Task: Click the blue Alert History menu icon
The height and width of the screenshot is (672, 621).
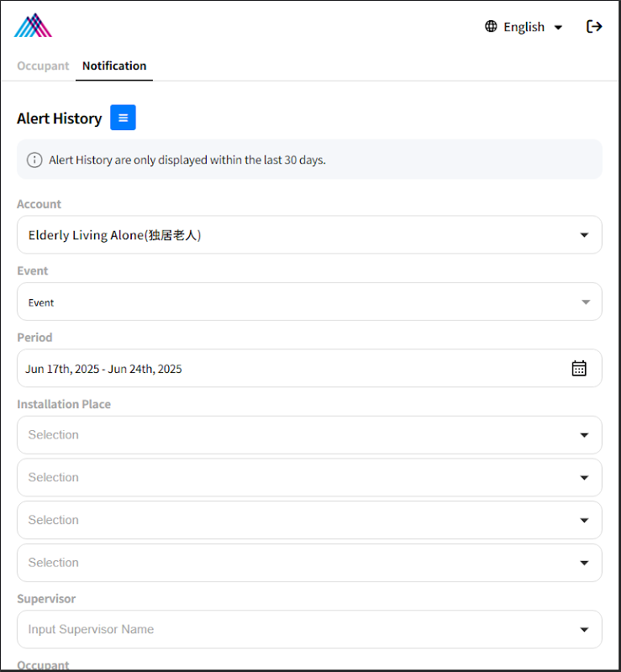Action: click(123, 118)
